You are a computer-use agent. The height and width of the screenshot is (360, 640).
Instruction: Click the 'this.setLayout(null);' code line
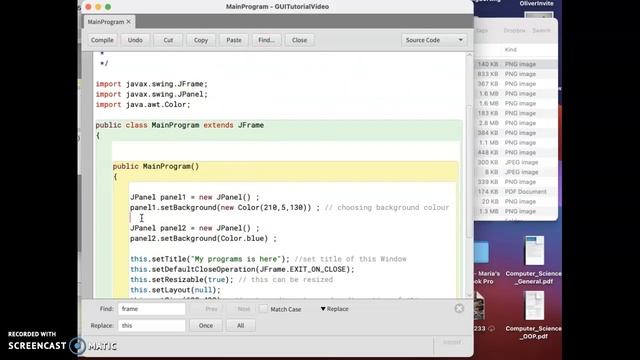[x=175, y=290]
